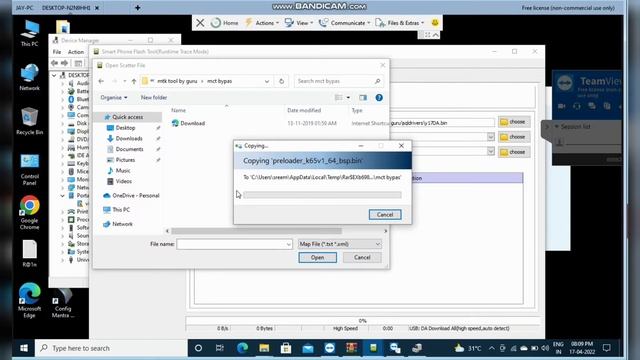
Task: Select Documents in navigation pane
Action: (129, 149)
